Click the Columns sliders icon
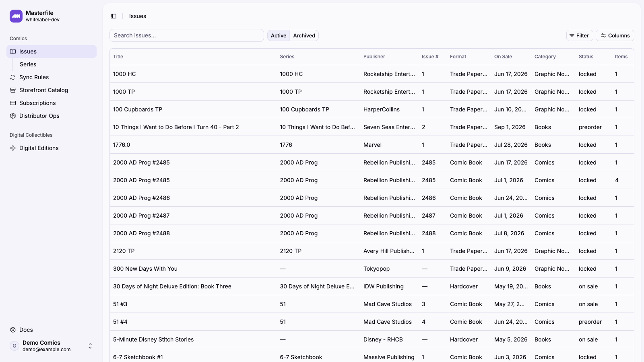The image size is (644, 362). pos(603,35)
